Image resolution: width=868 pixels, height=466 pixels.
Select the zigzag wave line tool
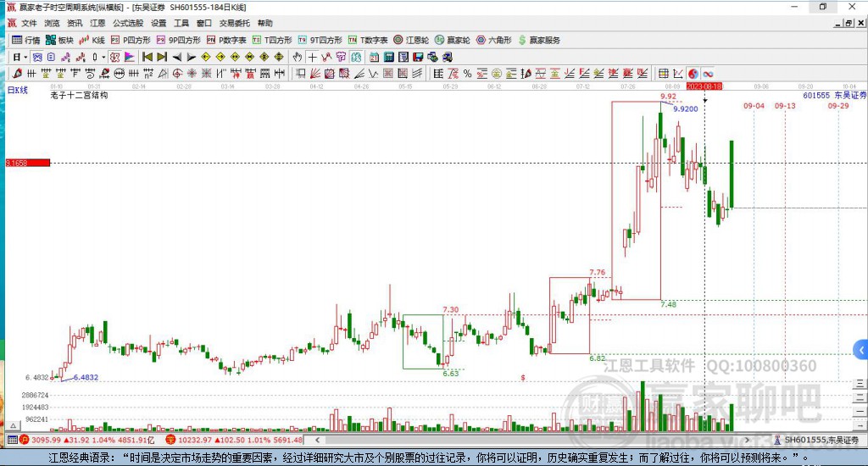373,74
